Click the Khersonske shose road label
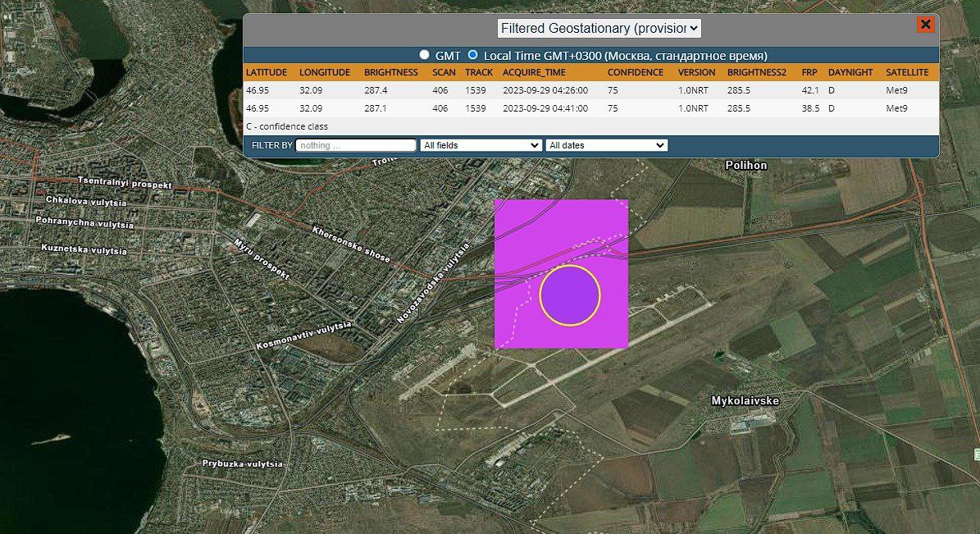 (351, 244)
